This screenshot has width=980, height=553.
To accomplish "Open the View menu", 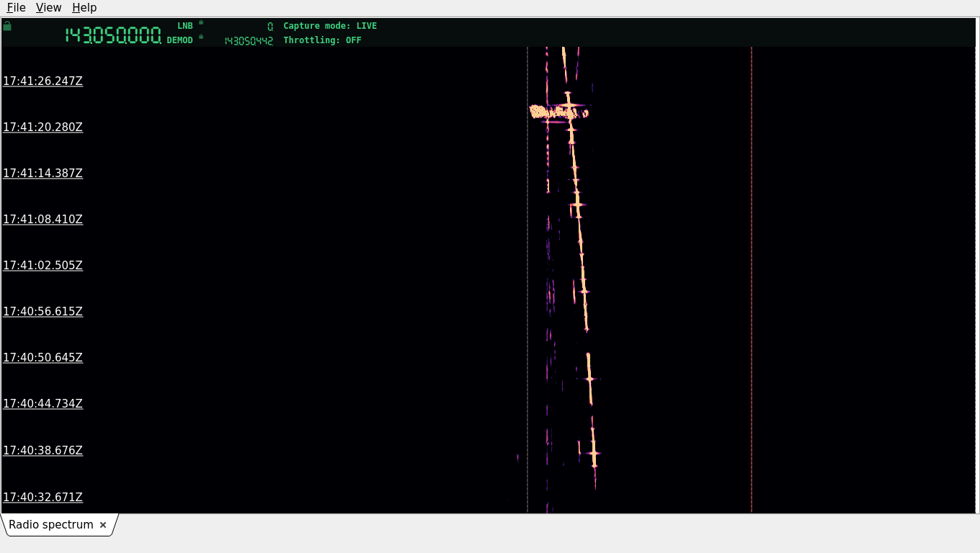I will click(48, 7).
